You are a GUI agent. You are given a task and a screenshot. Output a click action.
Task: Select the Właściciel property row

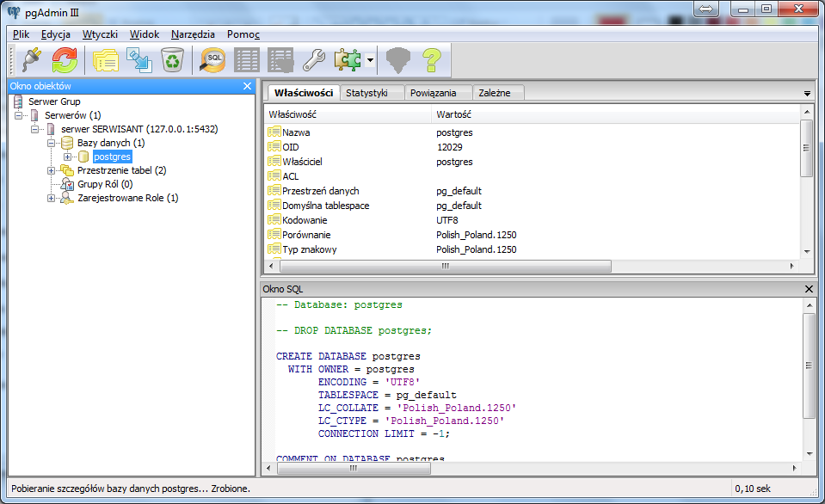pos(532,162)
